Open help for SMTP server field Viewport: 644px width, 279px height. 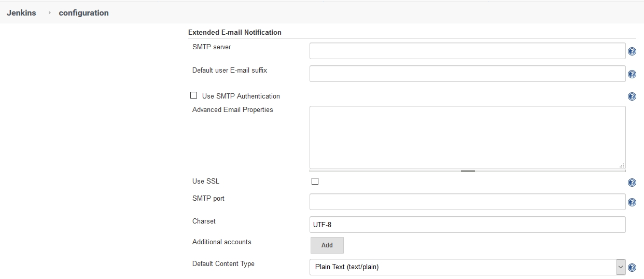tap(632, 51)
